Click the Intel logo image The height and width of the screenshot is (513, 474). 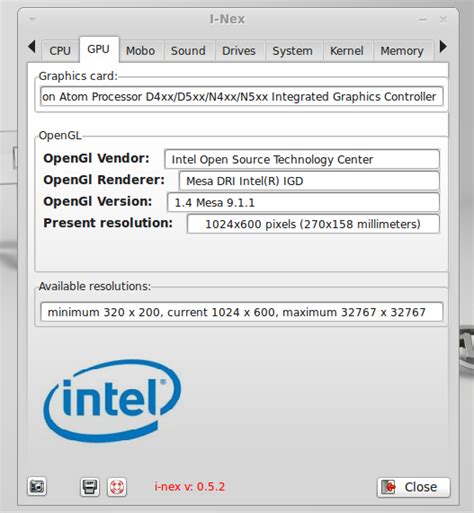point(112,400)
